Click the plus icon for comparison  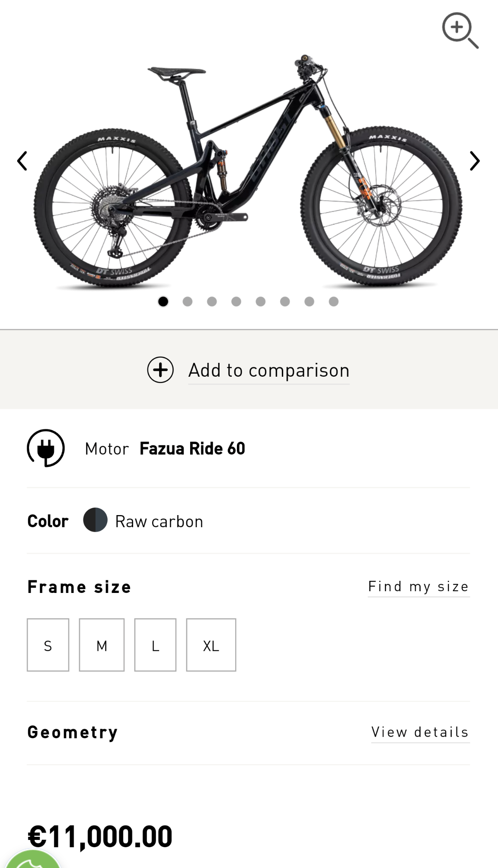pos(160,370)
